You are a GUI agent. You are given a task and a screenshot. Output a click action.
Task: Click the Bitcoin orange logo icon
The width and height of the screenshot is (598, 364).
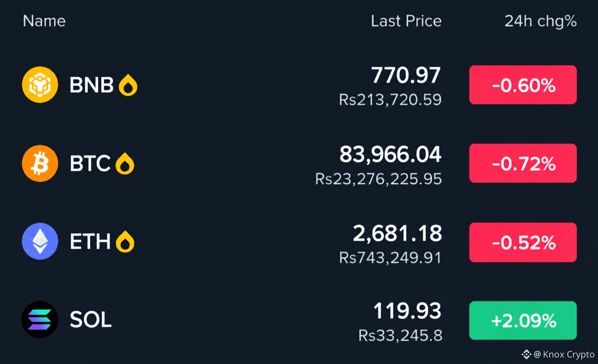(40, 163)
